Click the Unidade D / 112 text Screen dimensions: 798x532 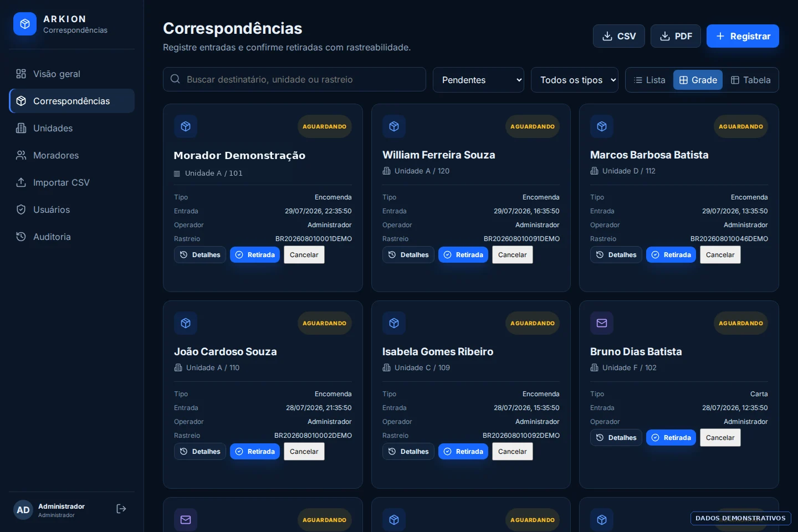[x=629, y=171]
